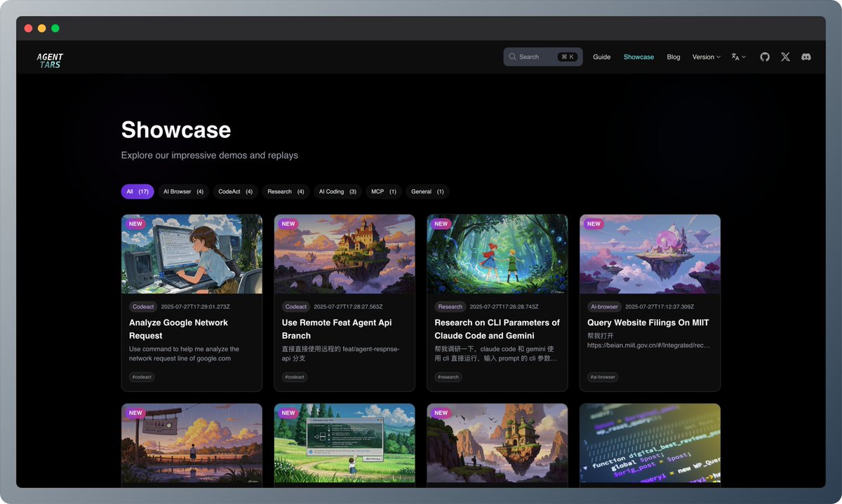842x504 pixels.
Task: Select the Showcase nav item
Action: pos(639,57)
